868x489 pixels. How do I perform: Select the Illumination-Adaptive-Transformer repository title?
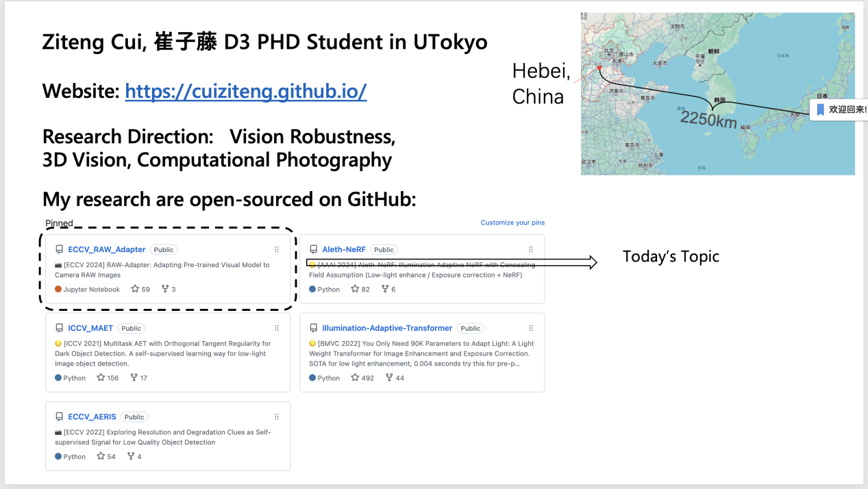click(x=387, y=329)
